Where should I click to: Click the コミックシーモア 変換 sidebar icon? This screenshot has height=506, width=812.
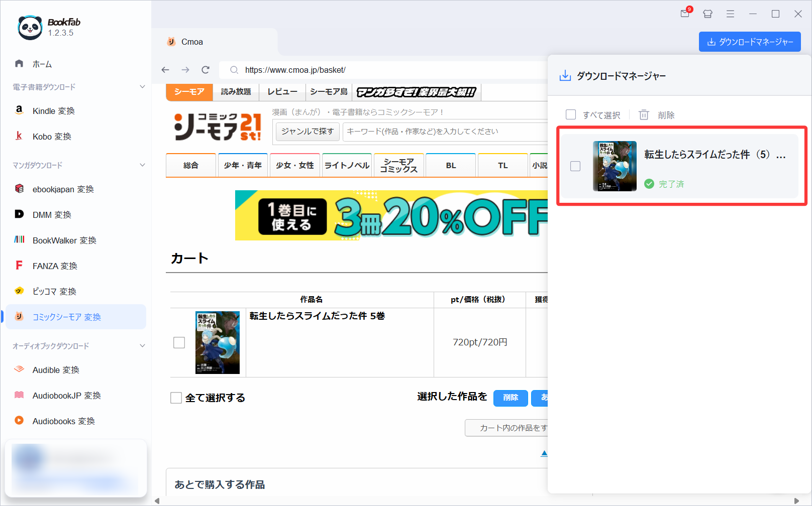click(19, 316)
